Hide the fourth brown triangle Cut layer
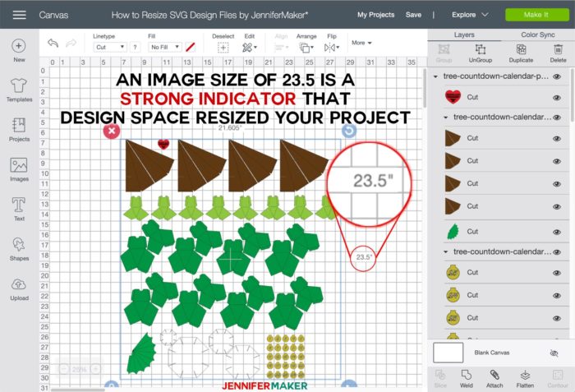Image resolution: width=575 pixels, height=392 pixels. pyautogui.click(x=557, y=206)
